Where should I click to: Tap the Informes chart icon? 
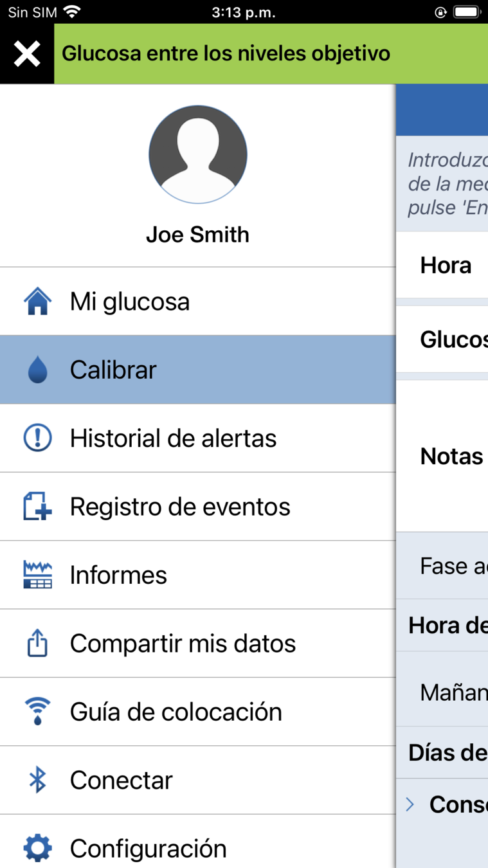[37, 575]
